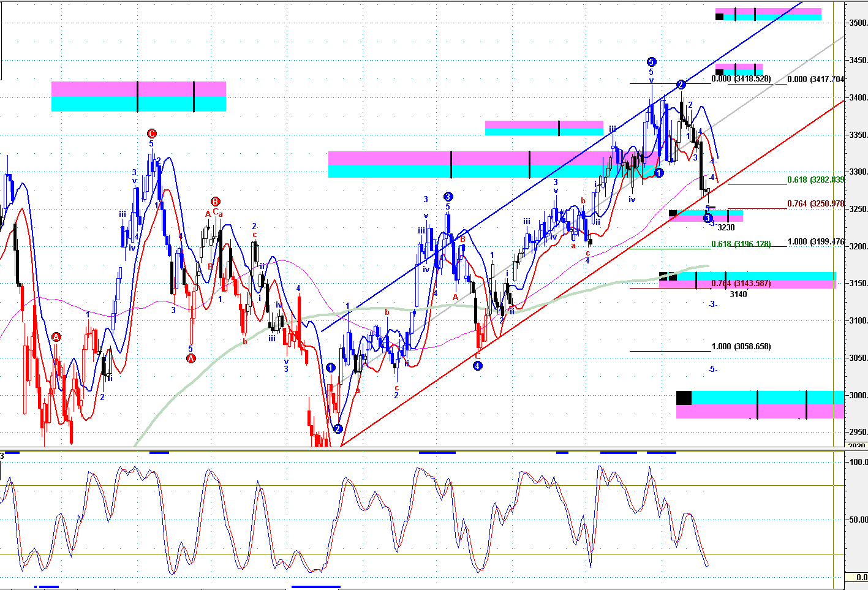
Task: Click the 2950 price axis label
Action: [x=858, y=432]
